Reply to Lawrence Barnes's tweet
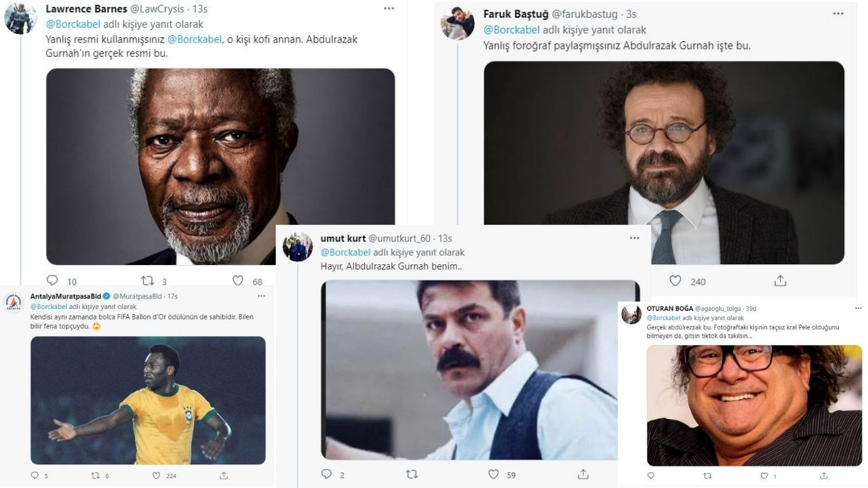This screenshot has width=868, height=488. tap(52, 281)
